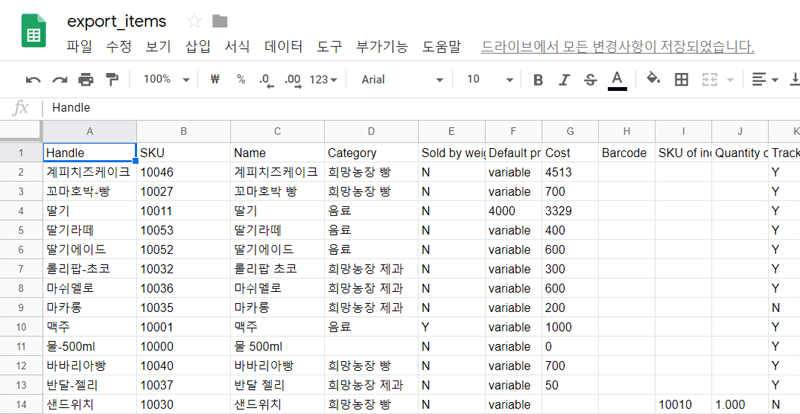The image size is (800, 414).
Task: Select all cells via corner box
Action: 21,131
